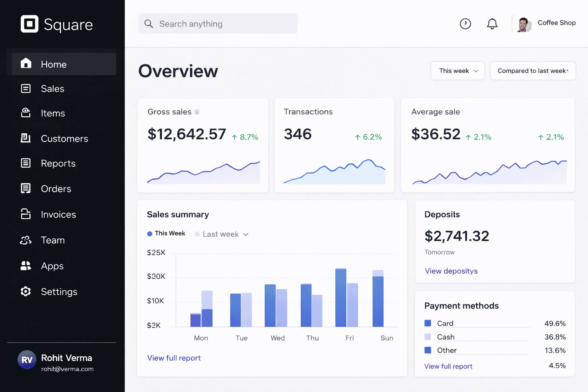Select Customers in the sidebar
588x392 pixels.
click(64, 139)
